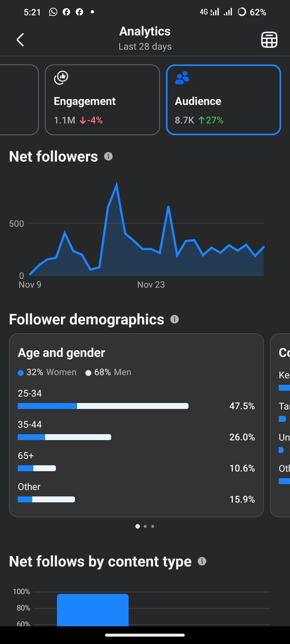Tap the highest peak on Net followers chart
The width and height of the screenshot is (290, 644).
117,184
